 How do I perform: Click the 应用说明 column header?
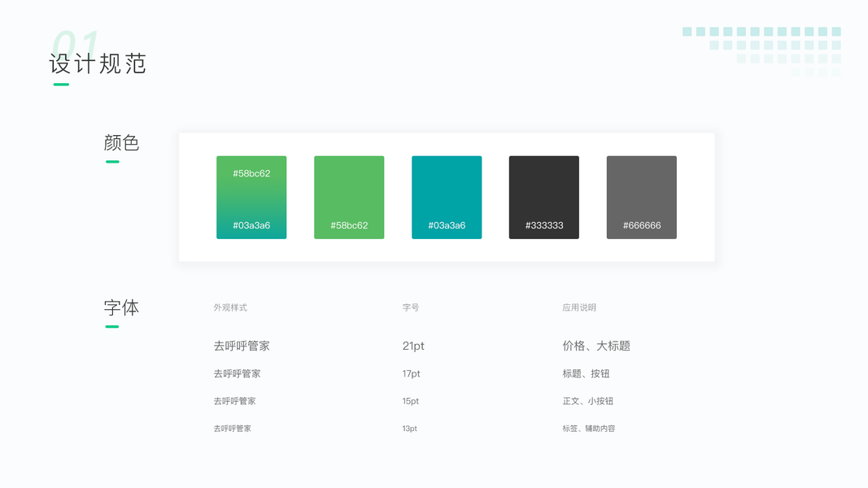click(579, 307)
